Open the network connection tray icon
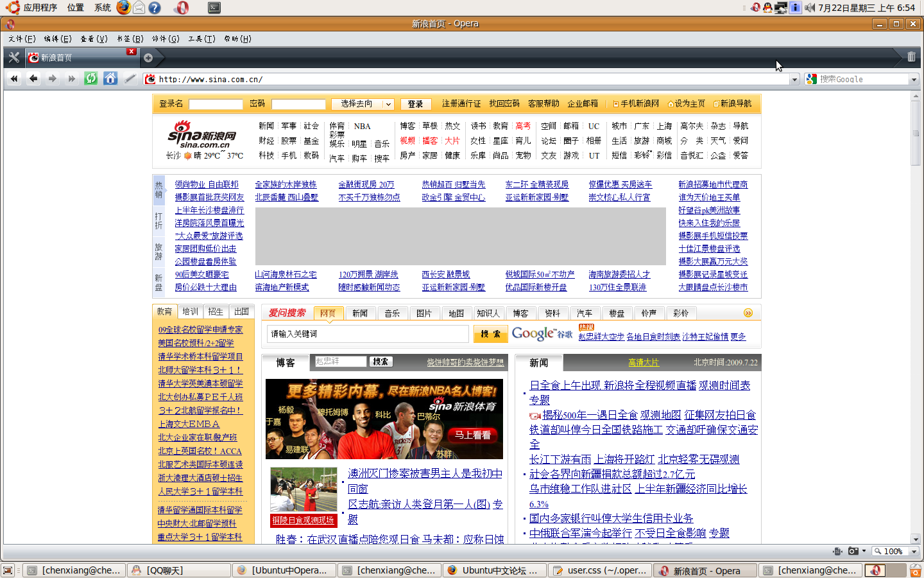This screenshot has width=924, height=578. pos(781,8)
